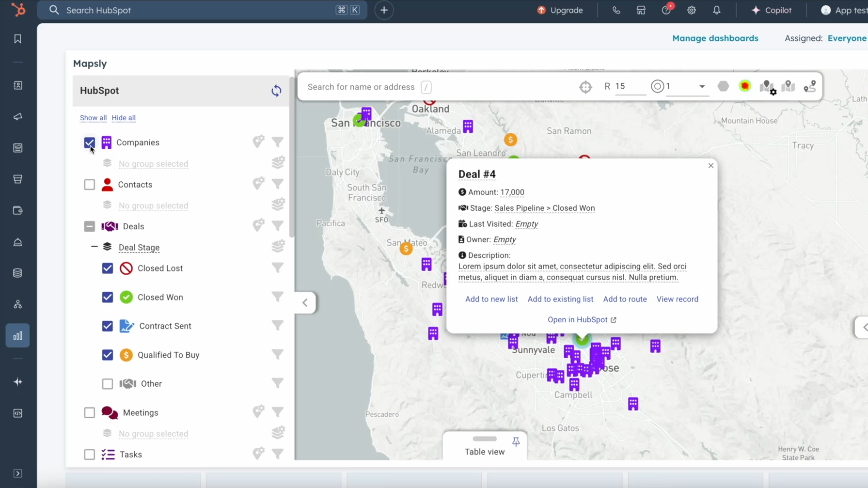Open the notifications bell icon
Viewport: 868px width, 488px height.
tap(716, 10)
